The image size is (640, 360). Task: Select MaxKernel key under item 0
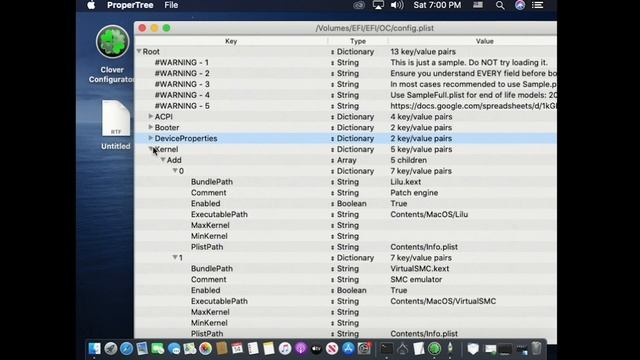click(x=210, y=225)
